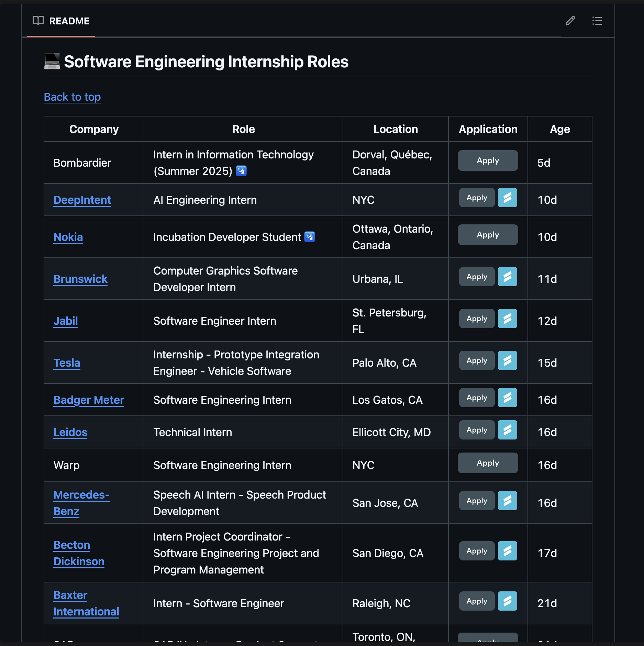Click the Simplify icon in Leidos row
This screenshot has width=644, height=646.
click(508, 430)
